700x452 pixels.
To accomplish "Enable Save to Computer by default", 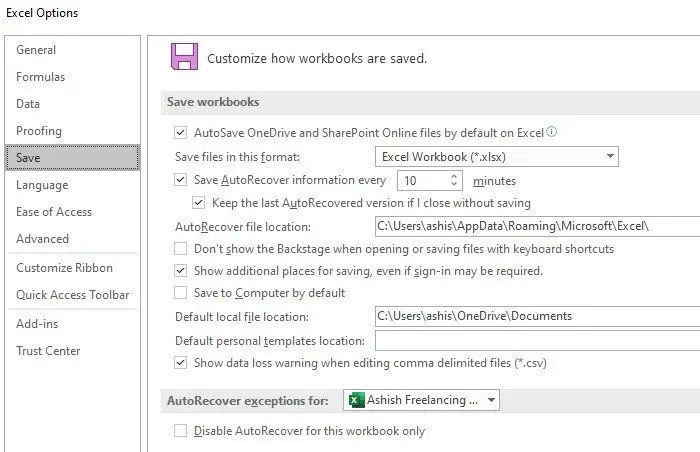I will (x=181, y=293).
